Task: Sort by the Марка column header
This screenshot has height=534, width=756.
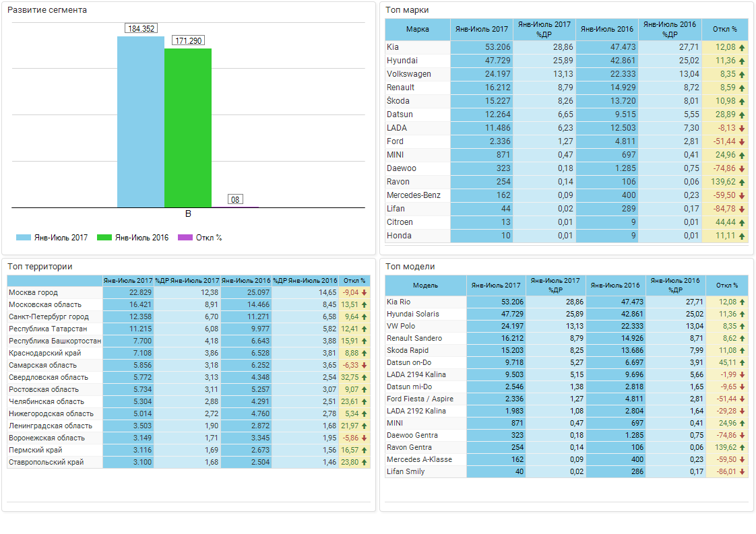Action: (418, 30)
